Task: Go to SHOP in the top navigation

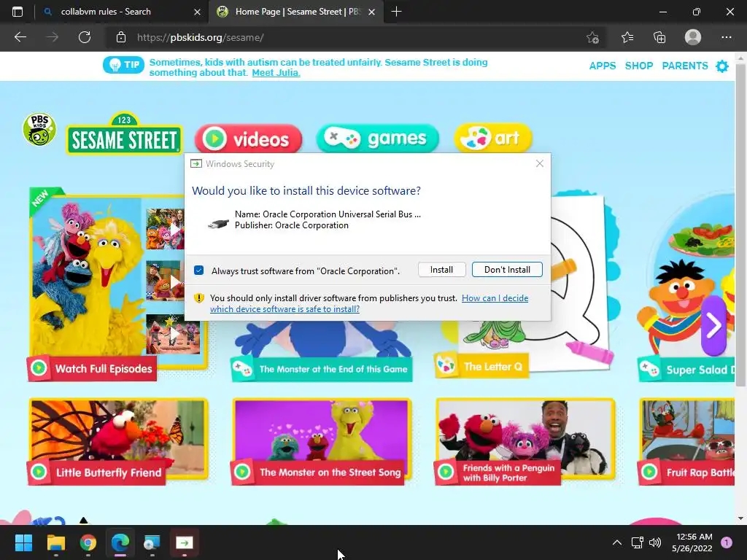Action: pyautogui.click(x=639, y=66)
